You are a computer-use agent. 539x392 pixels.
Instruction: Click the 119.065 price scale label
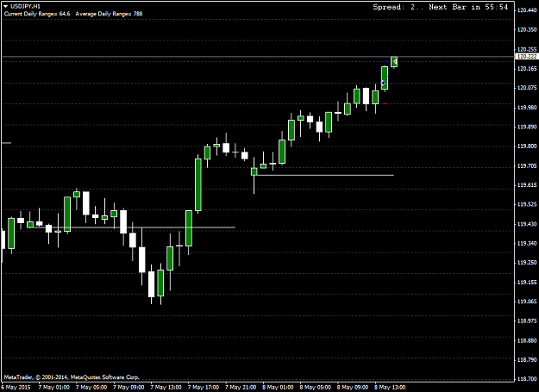[527, 302]
